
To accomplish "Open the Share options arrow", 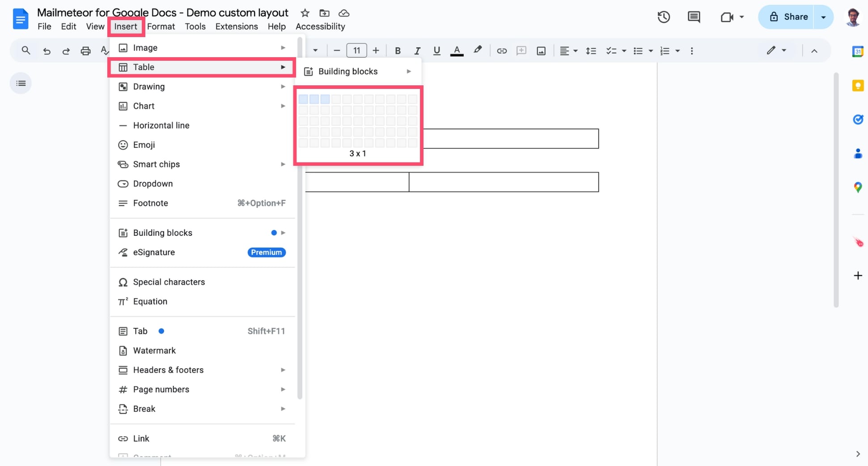I will [824, 17].
